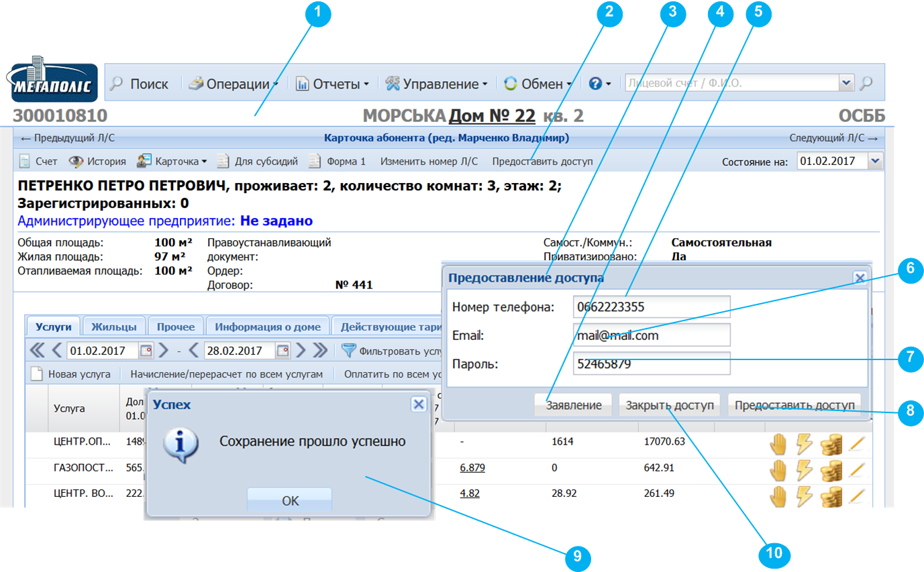
Task: Click Предоставить доступ in card toolbar
Action: point(542,162)
